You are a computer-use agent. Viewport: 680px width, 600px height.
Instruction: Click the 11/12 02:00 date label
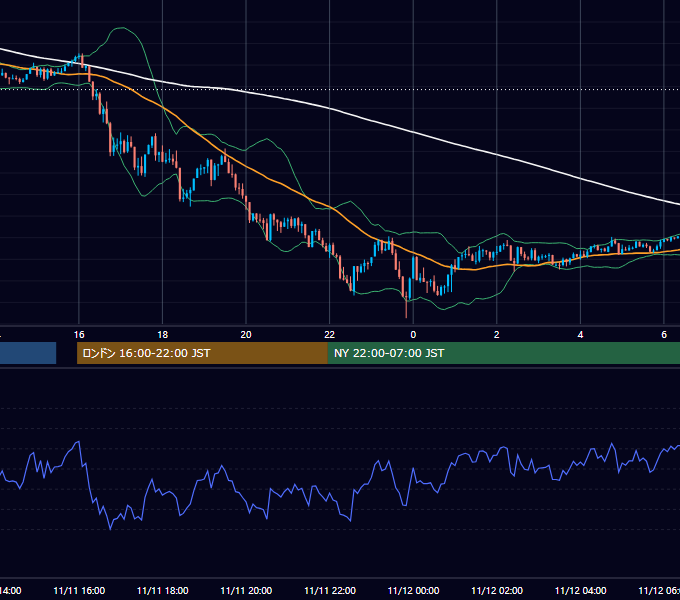pos(497,590)
